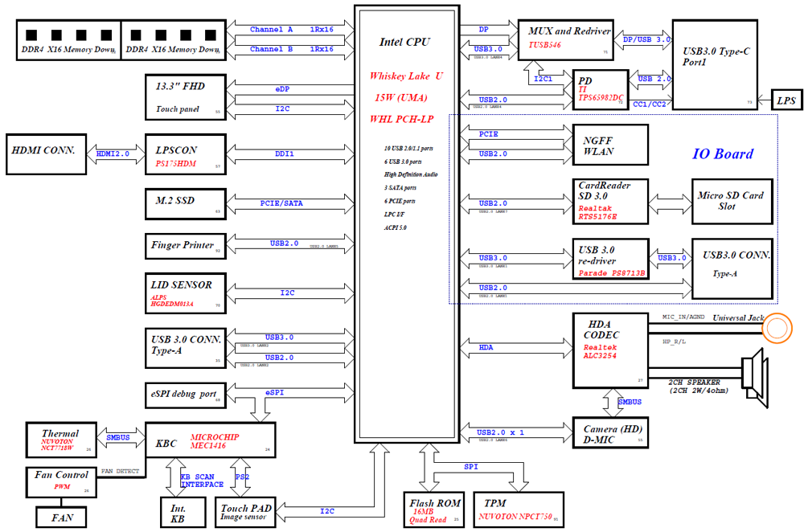804x532 pixels.
Task: Click the 'TPM' block
Action: coord(517,509)
